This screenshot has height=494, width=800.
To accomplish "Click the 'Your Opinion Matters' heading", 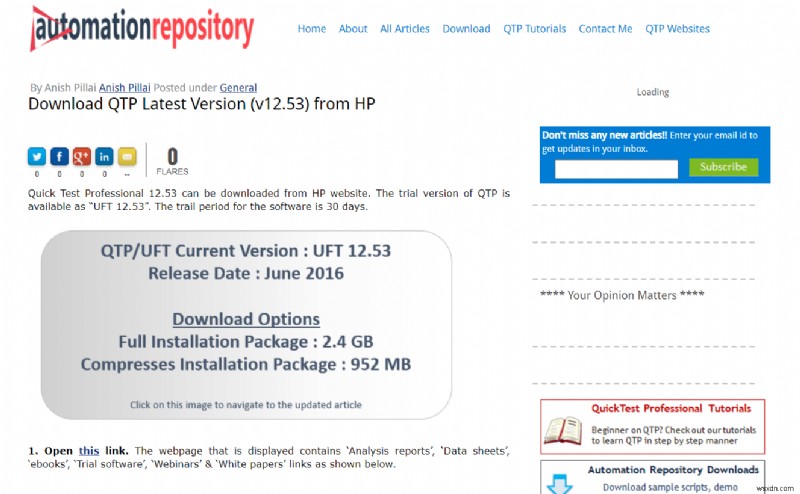I will [622, 295].
